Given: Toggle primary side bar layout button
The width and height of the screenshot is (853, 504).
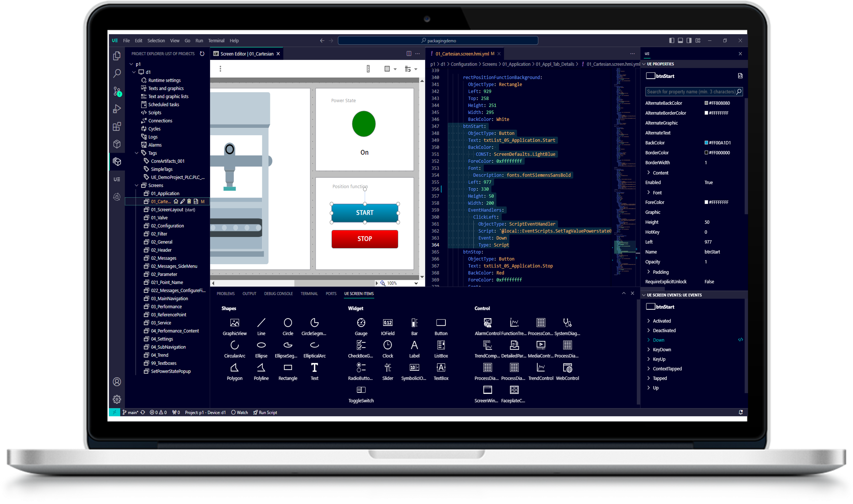Looking at the screenshot, I should point(671,40).
